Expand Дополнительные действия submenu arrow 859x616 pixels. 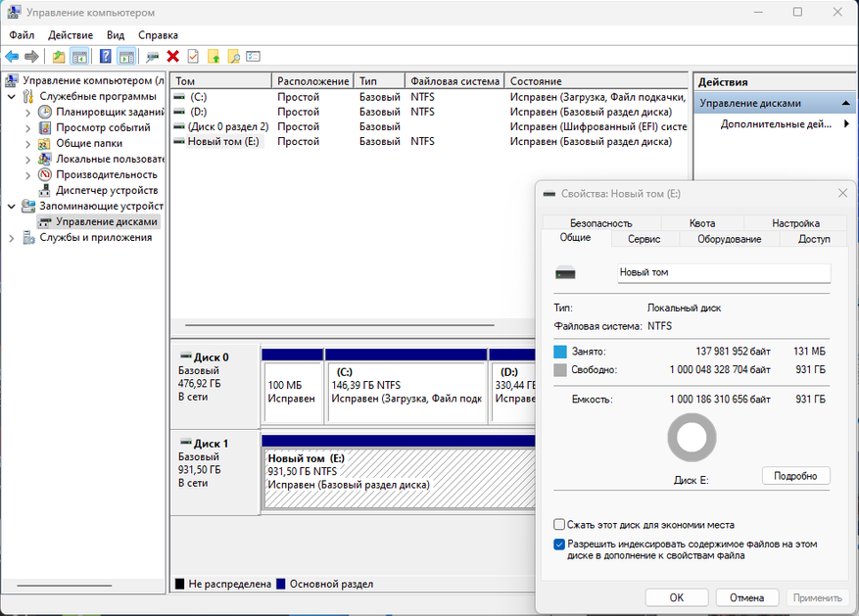(x=846, y=124)
